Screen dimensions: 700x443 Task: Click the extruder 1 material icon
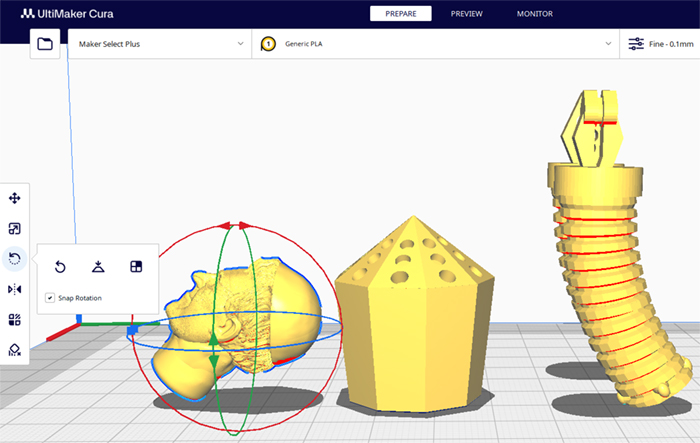[268, 44]
